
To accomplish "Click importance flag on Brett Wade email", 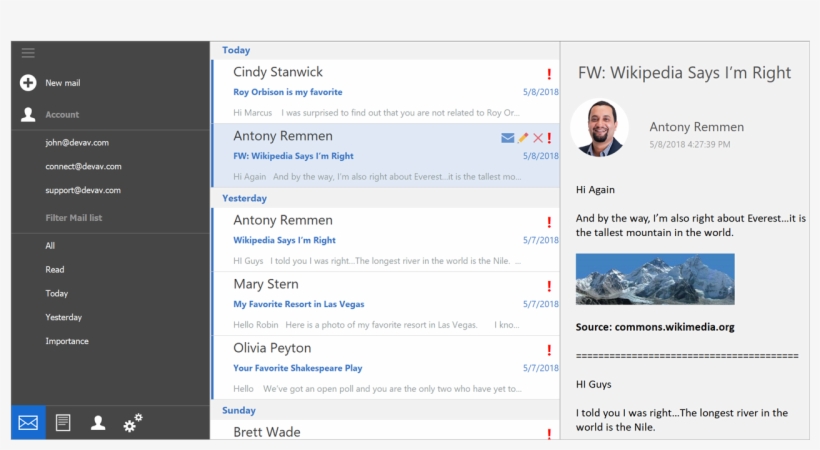I will coord(549,434).
